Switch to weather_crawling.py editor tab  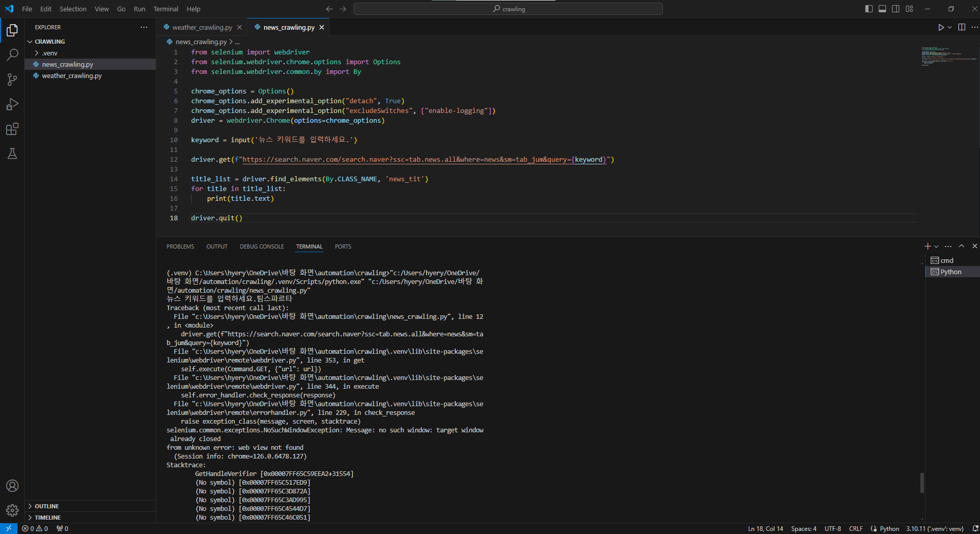[x=202, y=27]
